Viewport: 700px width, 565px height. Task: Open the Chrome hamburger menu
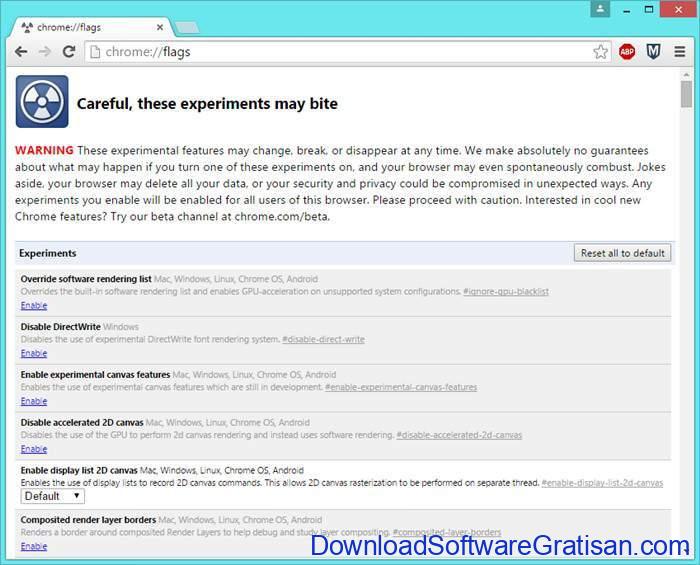pyautogui.click(x=679, y=52)
